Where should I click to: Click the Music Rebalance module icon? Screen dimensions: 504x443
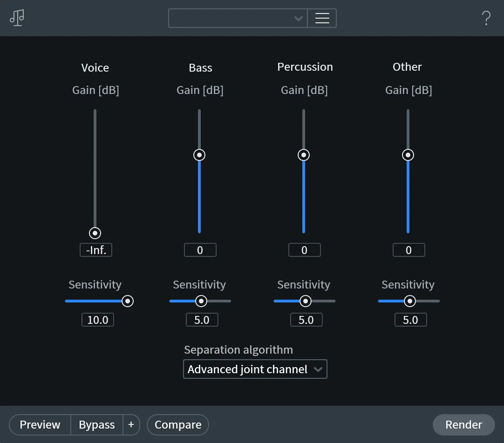[x=17, y=18]
